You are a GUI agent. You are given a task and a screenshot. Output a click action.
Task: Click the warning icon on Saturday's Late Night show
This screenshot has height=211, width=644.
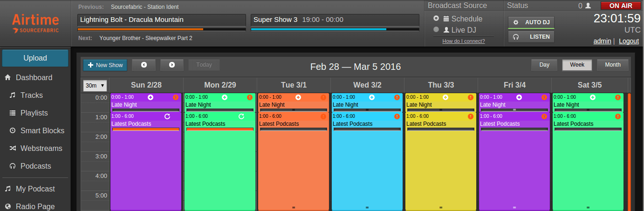(618, 97)
